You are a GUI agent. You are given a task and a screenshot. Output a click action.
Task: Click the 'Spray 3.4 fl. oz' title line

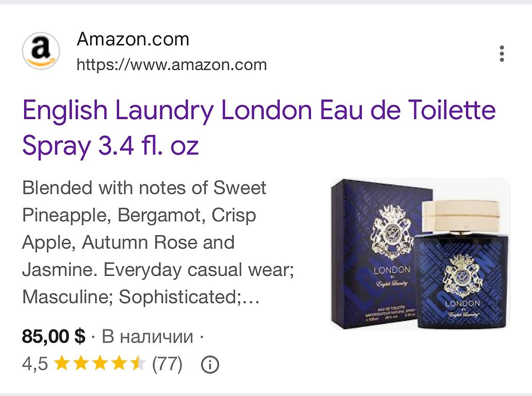(x=110, y=145)
